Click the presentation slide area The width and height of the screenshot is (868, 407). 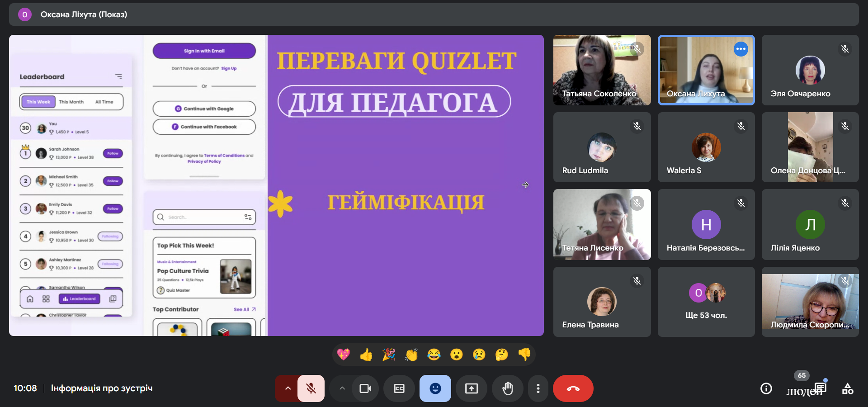coord(276,185)
